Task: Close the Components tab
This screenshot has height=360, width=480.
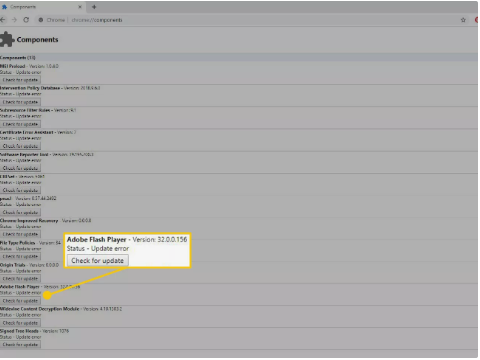Action: coord(80,7)
